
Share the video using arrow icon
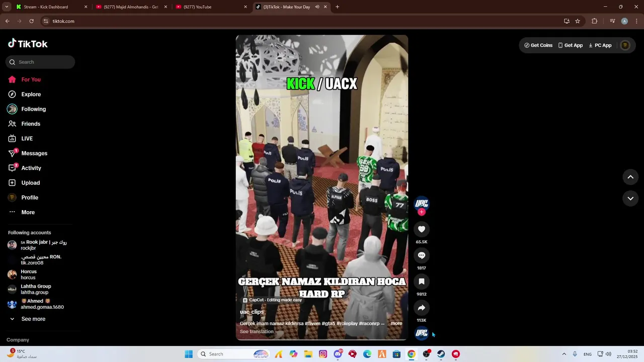[422, 308]
